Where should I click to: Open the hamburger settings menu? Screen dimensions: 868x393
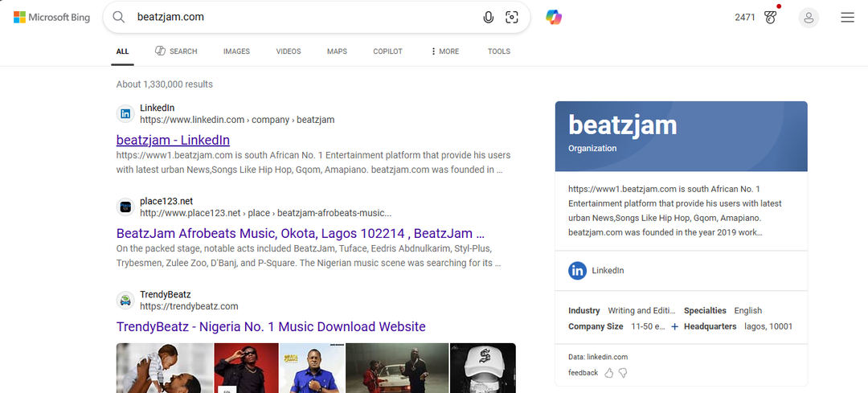[x=847, y=18]
